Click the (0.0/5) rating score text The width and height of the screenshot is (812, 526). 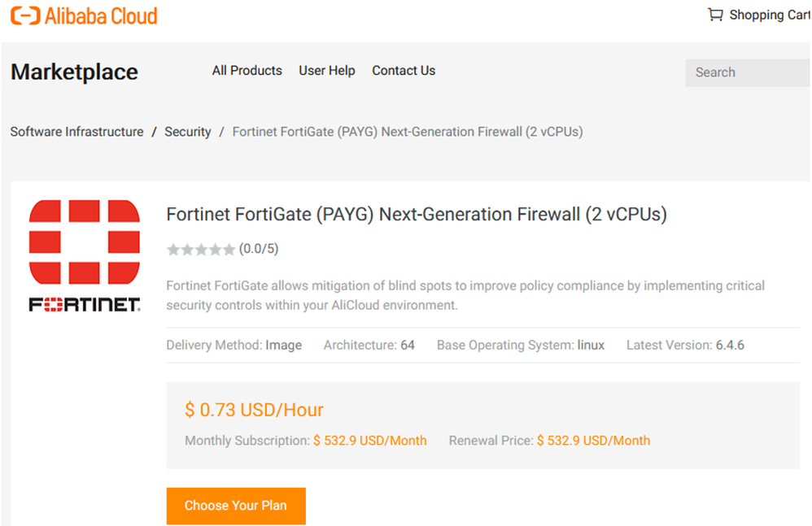pos(259,249)
